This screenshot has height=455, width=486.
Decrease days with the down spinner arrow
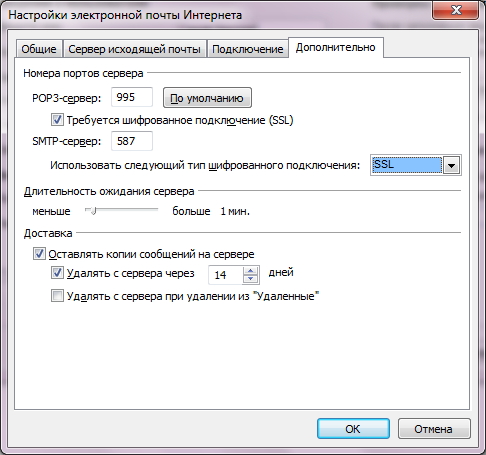tap(251, 279)
